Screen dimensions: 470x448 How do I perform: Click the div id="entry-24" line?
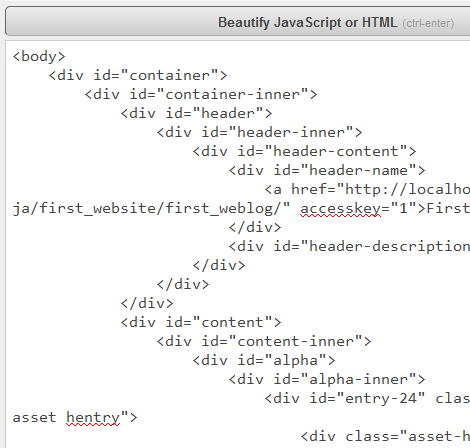[367, 398]
